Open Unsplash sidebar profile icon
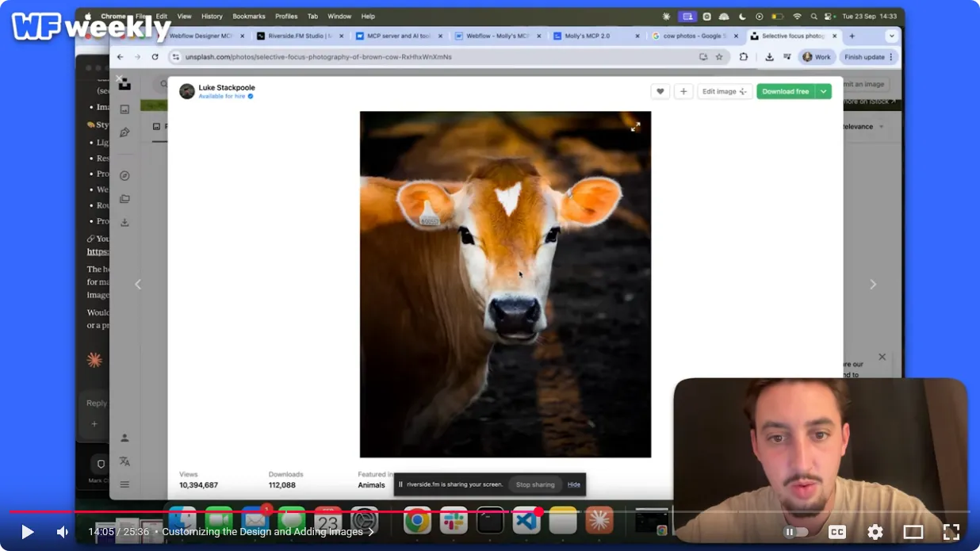This screenshot has width=980, height=551. click(x=124, y=438)
